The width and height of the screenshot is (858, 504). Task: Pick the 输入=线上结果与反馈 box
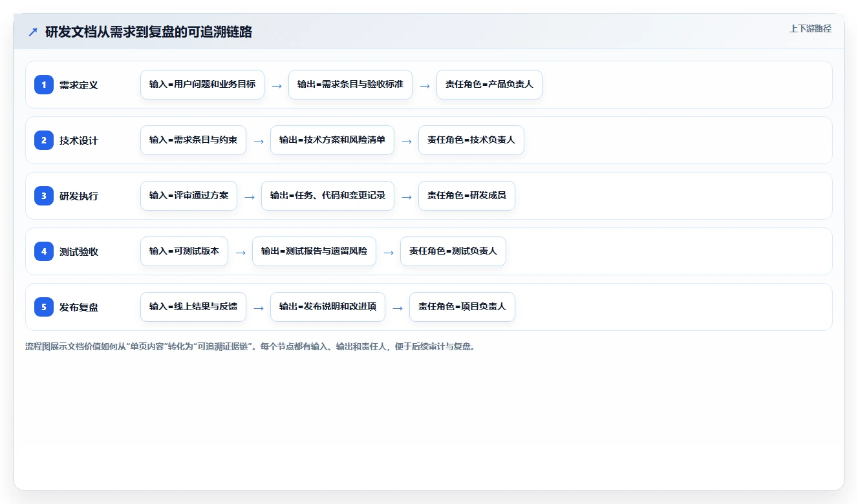coord(193,307)
